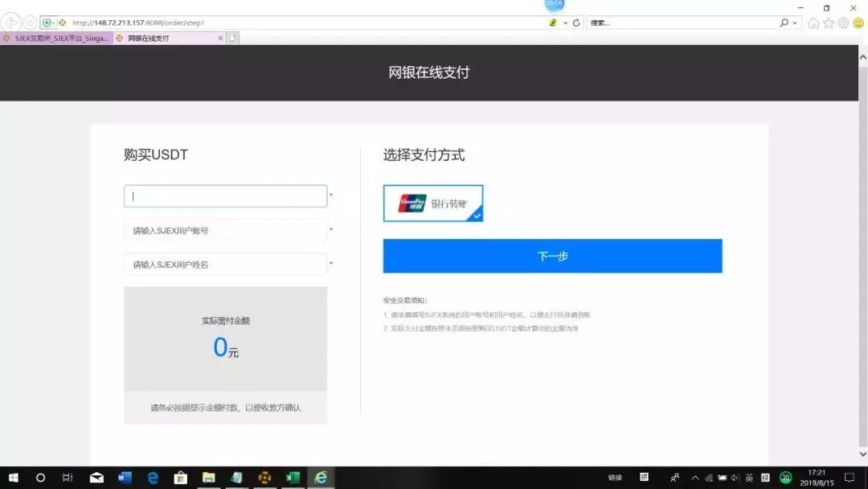Click the 请输入SJEX用户账号 input field
Viewport: 868px width, 489px height.
coord(225,231)
